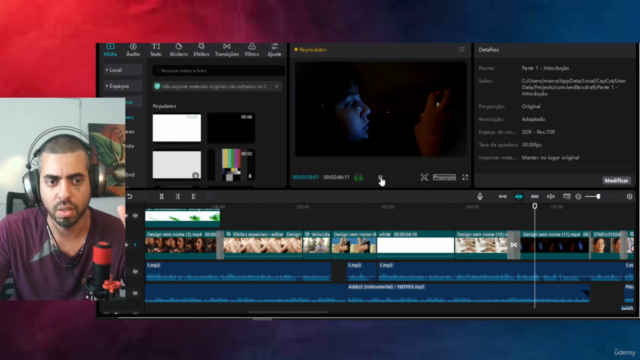Screen dimensions: 640x360
Task: Select the transparent checkerboard stock clip
Action: (x=177, y=165)
